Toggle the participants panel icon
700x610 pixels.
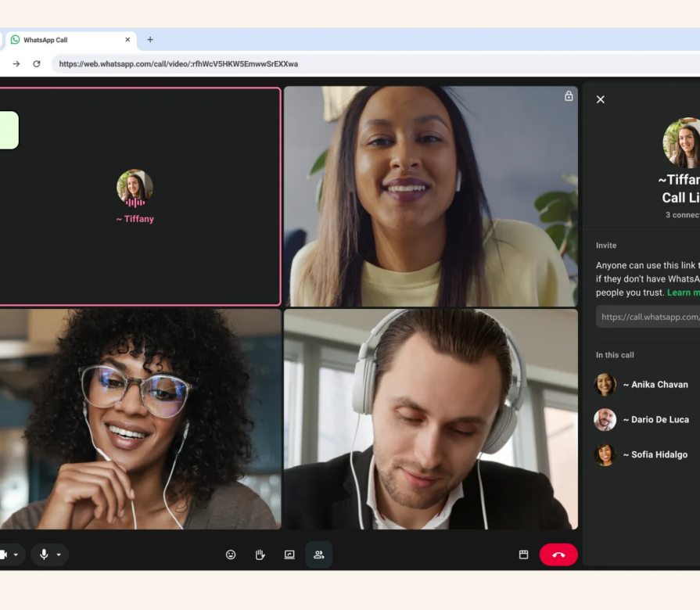click(x=319, y=554)
